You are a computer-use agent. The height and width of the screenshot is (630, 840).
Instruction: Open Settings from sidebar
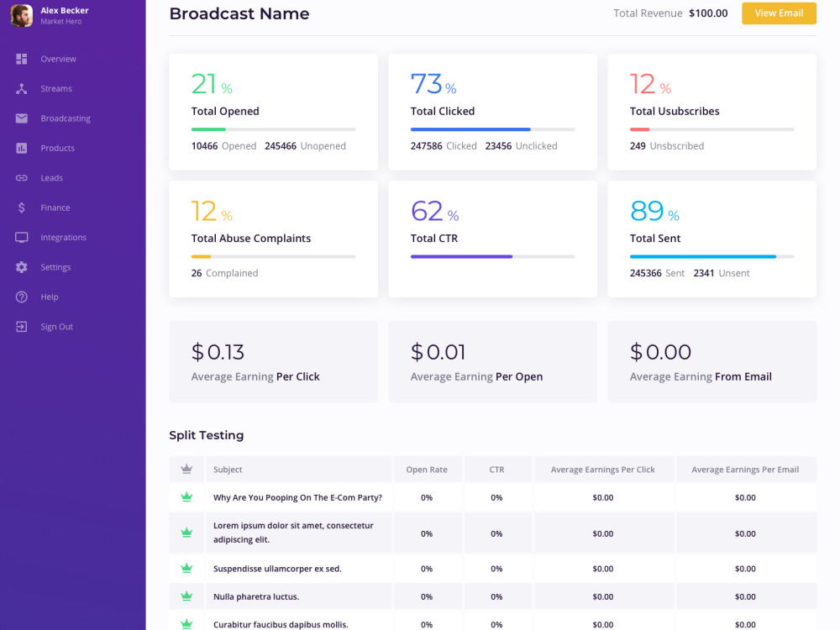pos(55,267)
